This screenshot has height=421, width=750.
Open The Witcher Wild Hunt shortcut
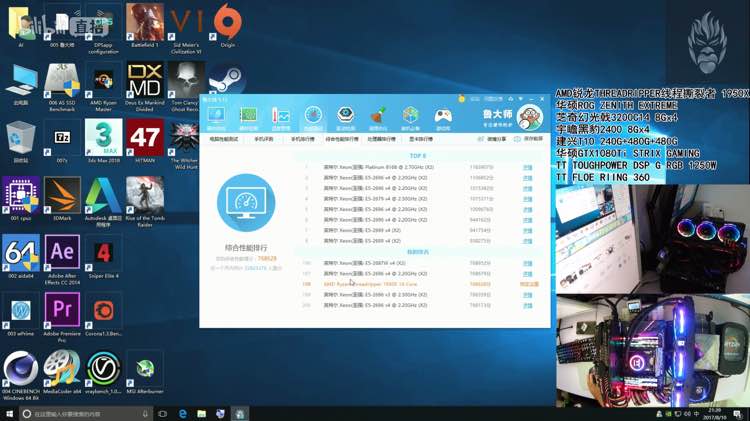tap(186, 144)
